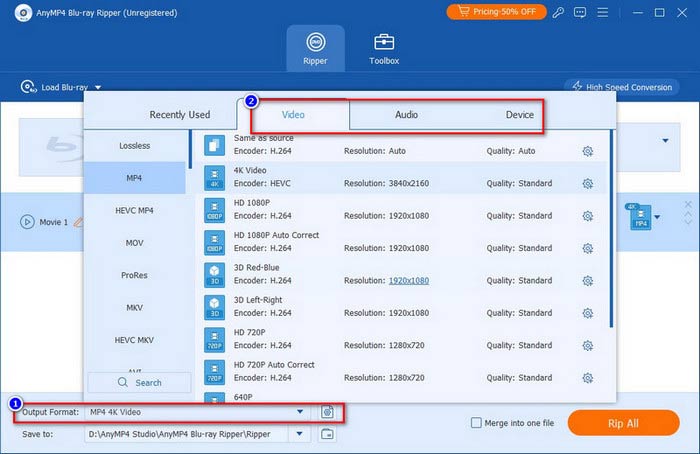Screen dimensions: 700x454
Task: Select the HD 1080P preset title
Action: point(252,203)
